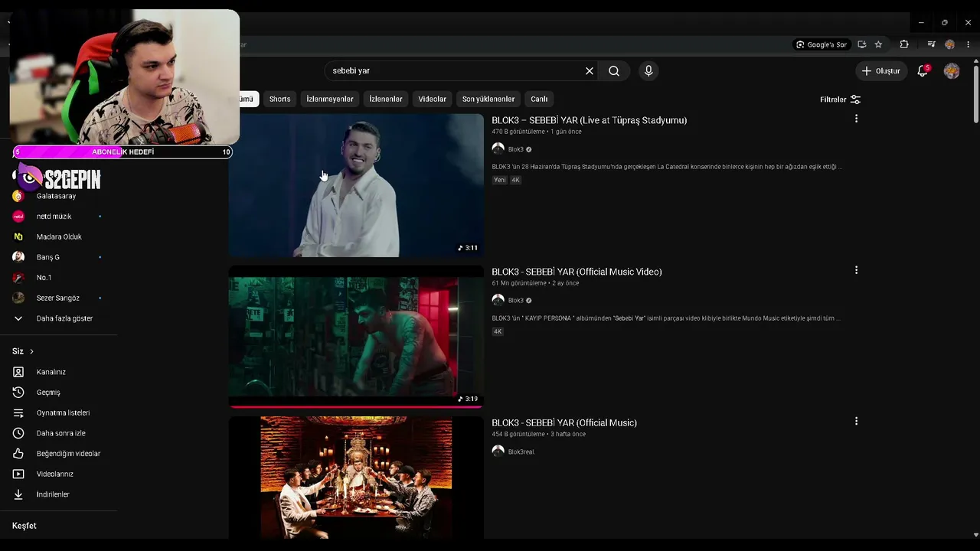Open the browser extensions puzzle icon
980x551 pixels.
904,44
